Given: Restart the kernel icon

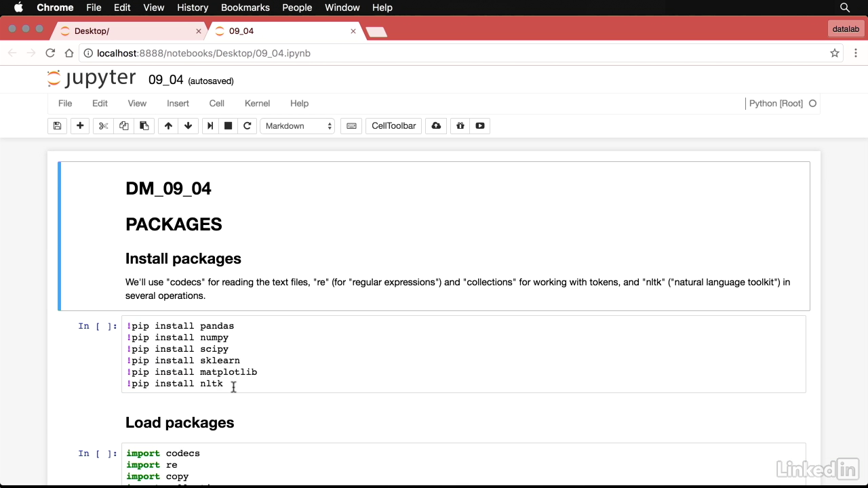Looking at the screenshot, I should point(248,126).
